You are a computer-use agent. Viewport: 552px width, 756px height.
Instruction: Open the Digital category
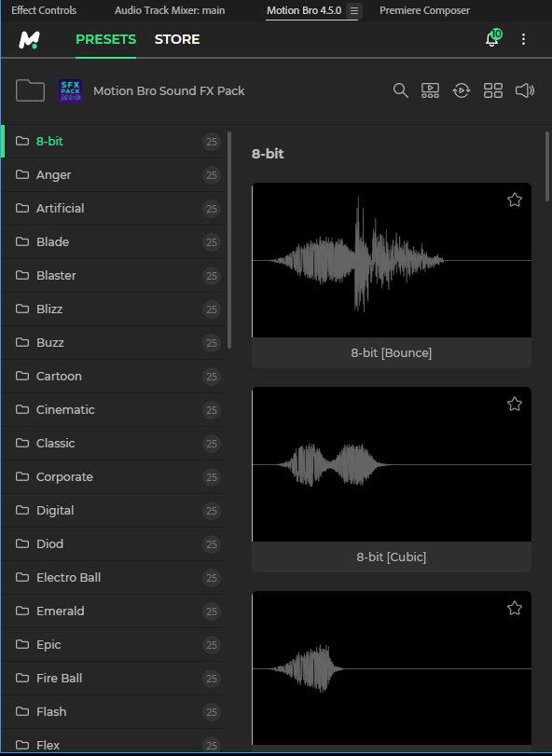[x=114, y=510]
